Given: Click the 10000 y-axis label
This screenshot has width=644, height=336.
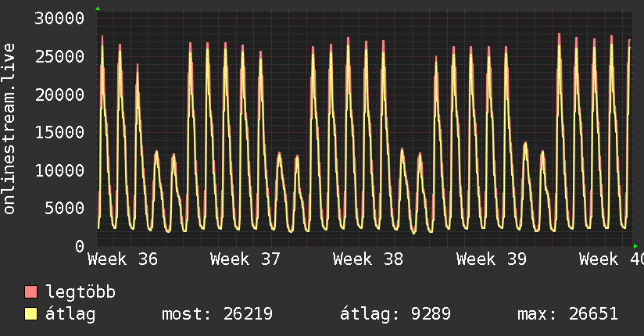Looking at the screenshot, I should click(x=59, y=170).
